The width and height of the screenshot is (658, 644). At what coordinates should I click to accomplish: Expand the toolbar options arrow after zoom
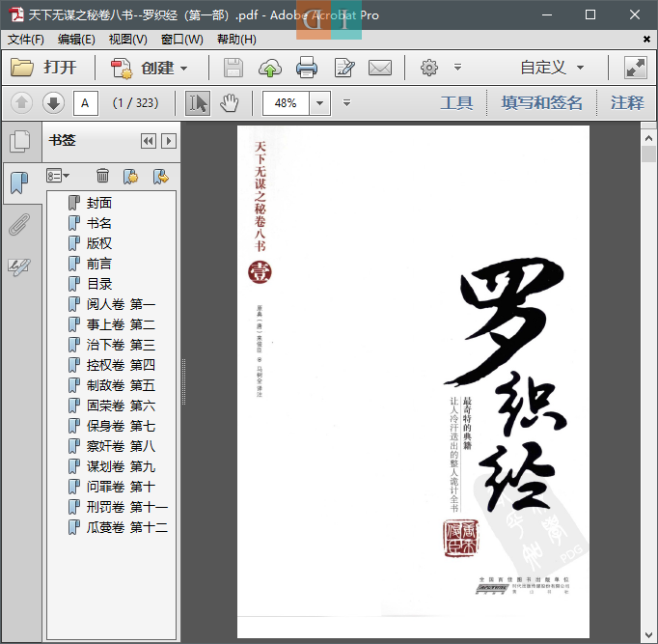point(346,103)
